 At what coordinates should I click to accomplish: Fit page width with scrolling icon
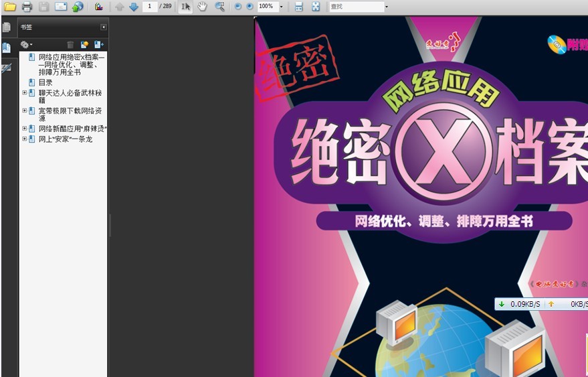[298, 7]
